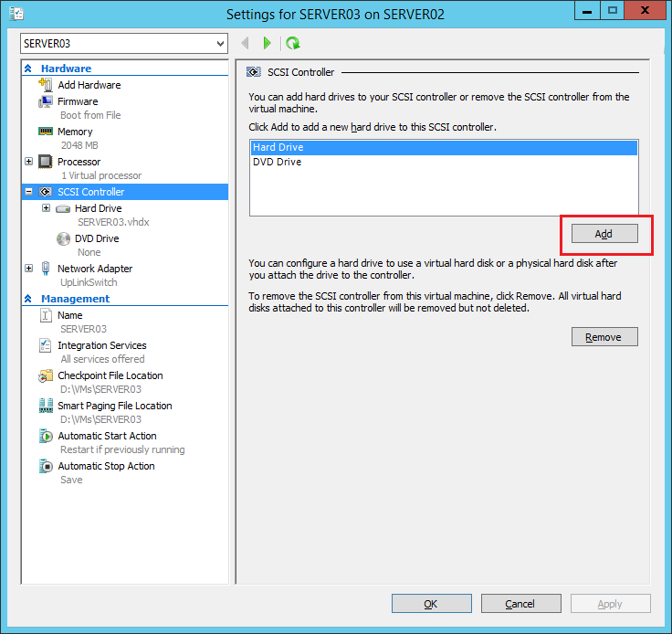672x634 pixels.
Task: Click the Hard Drive icon in tree
Action: (x=63, y=209)
